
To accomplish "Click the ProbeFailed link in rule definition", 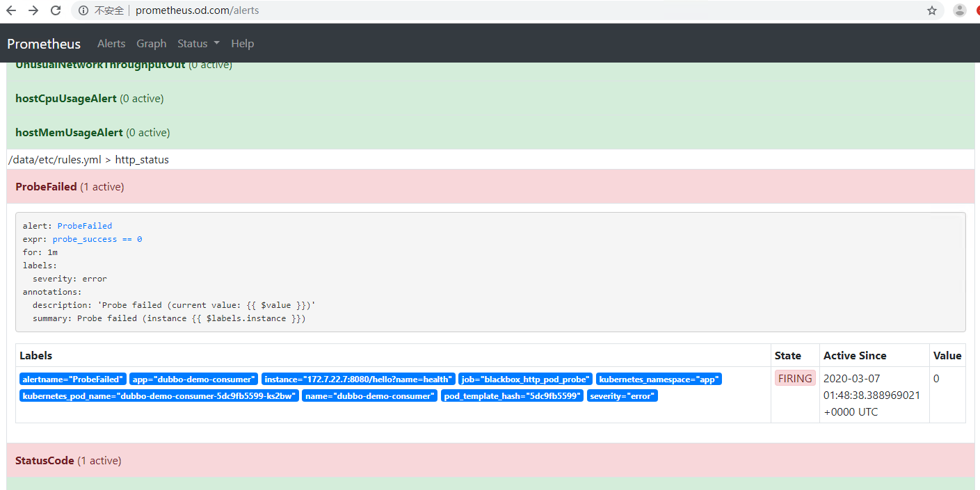I will (x=84, y=226).
